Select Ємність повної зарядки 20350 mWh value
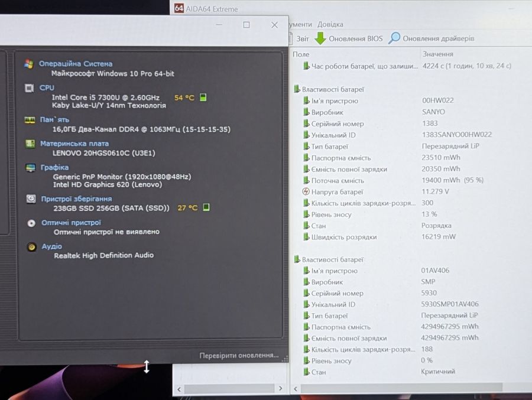The width and height of the screenshot is (532, 400). (x=441, y=168)
